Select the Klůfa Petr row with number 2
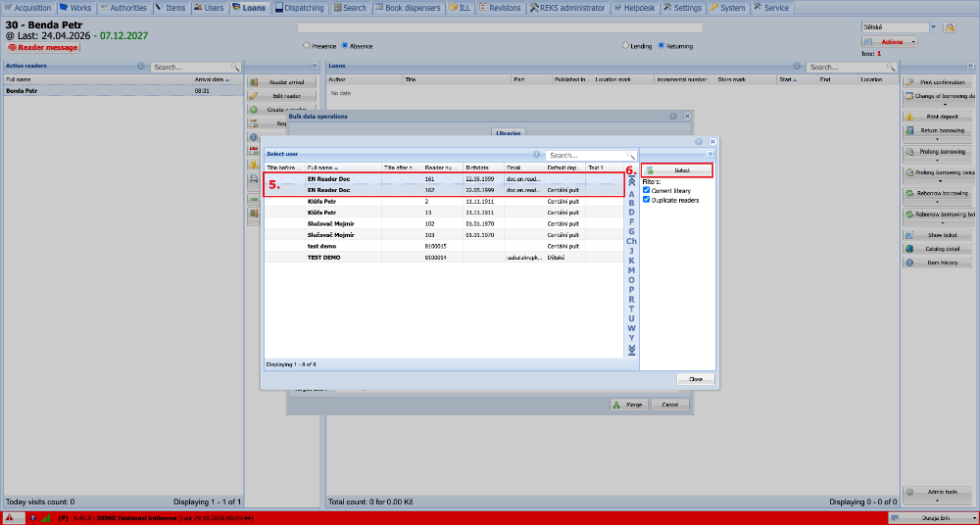Screen dimensions: 980x525 (444, 202)
